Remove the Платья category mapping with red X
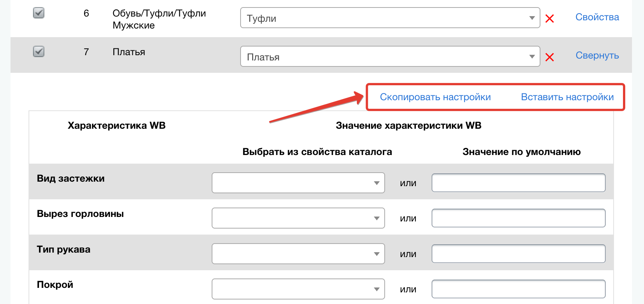 [x=549, y=57]
